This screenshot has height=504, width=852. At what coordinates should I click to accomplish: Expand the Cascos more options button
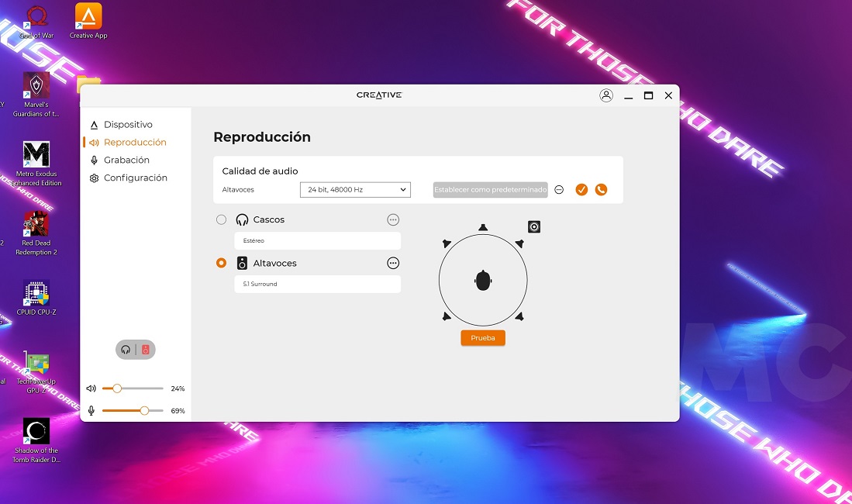click(x=393, y=219)
